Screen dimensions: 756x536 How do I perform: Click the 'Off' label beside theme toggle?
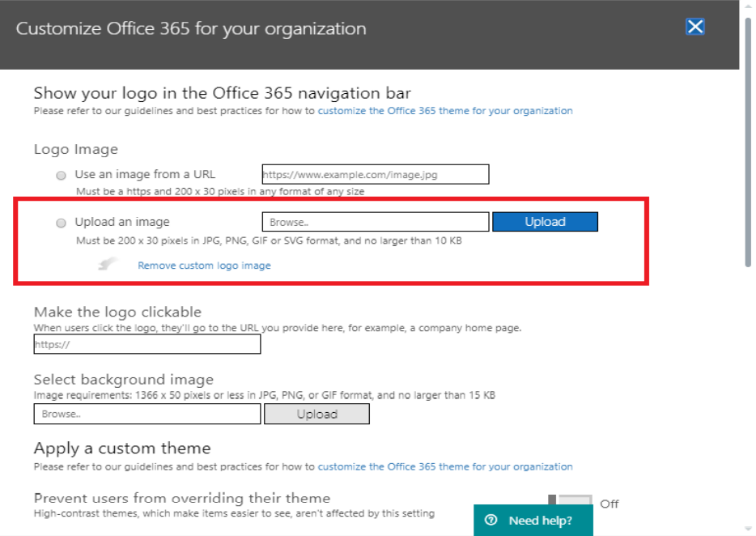[609, 504]
